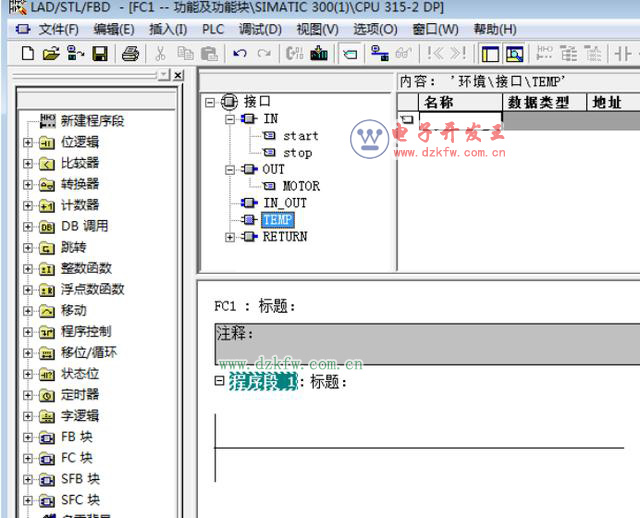Click the Redo arrow icon
The width and height of the screenshot is (640, 518).
(264, 53)
